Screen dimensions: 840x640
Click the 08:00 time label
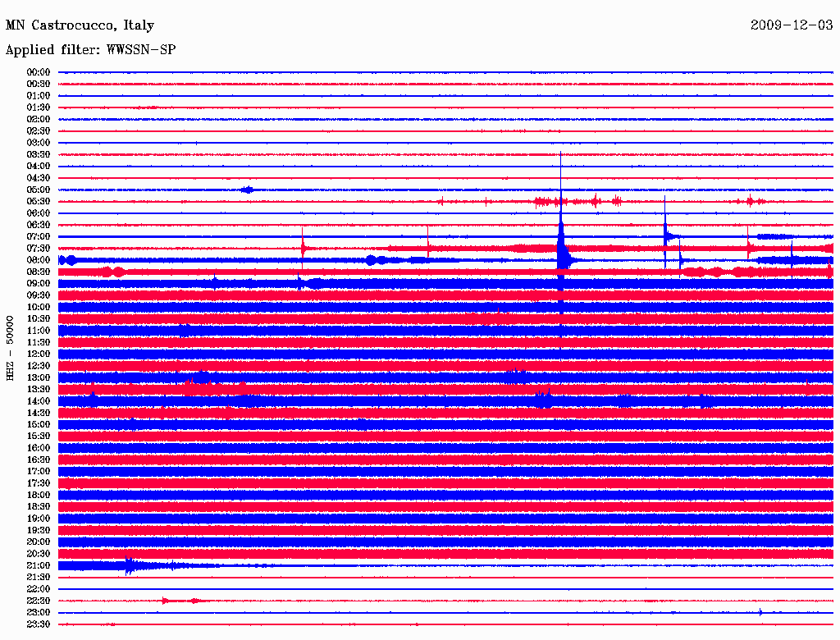[x=39, y=260]
